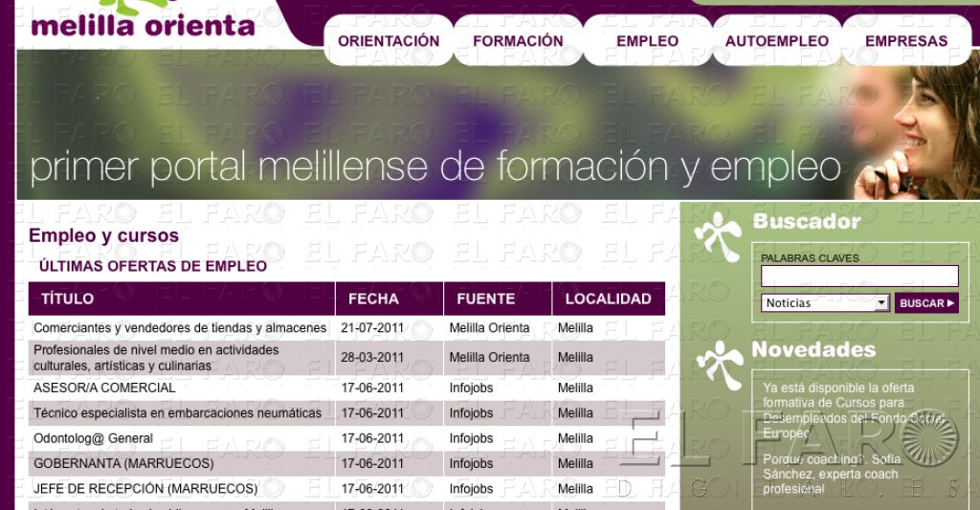
Task: Open the Cursos para Desempleados news item
Action: pos(853,410)
